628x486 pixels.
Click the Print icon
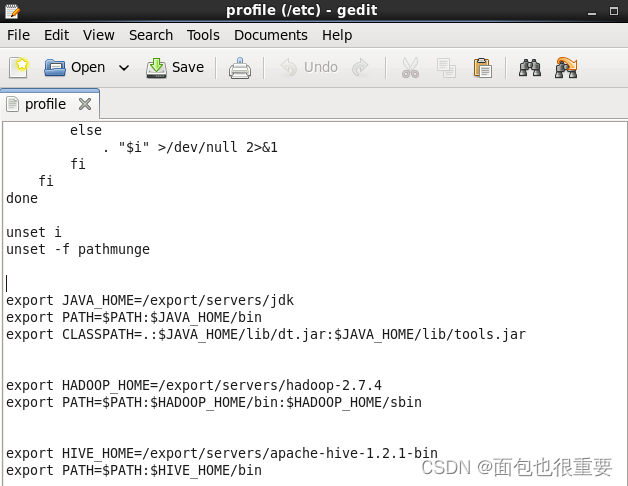(240, 68)
